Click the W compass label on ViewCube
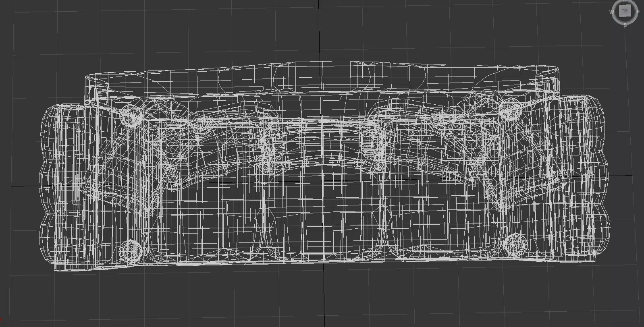644x327 pixels. pyautogui.click(x=612, y=12)
